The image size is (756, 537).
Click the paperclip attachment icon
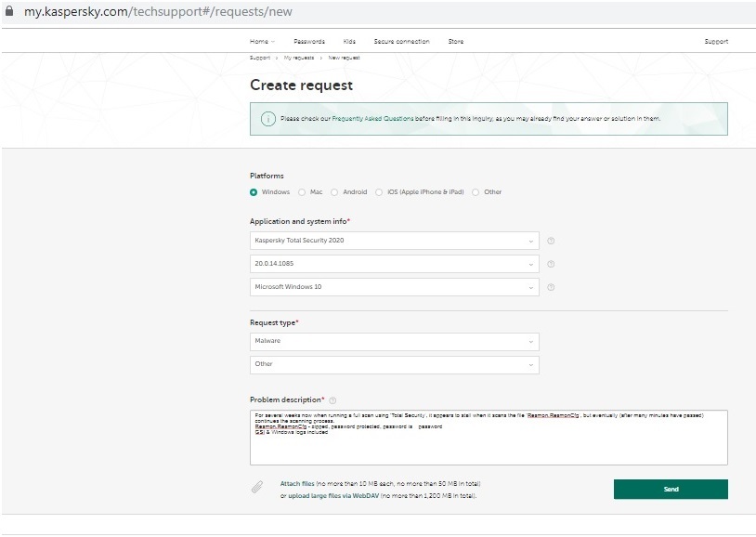tap(257, 489)
